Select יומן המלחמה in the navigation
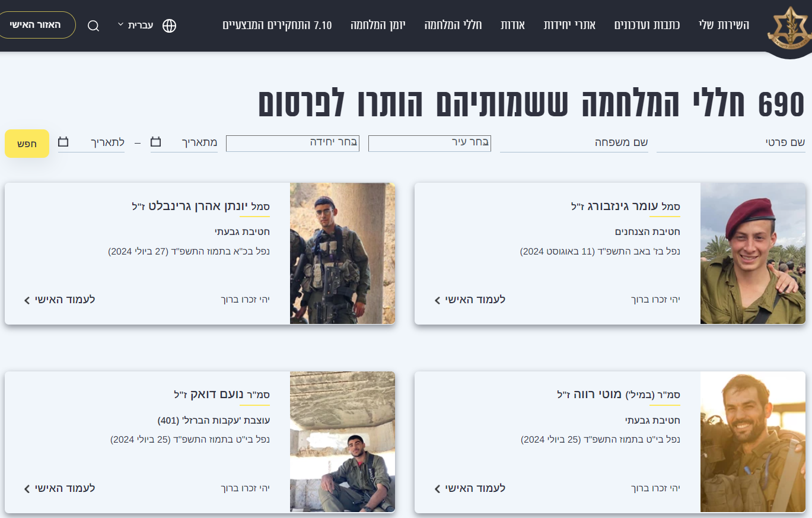The height and width of the screenshot is (518, 812). 378,25
